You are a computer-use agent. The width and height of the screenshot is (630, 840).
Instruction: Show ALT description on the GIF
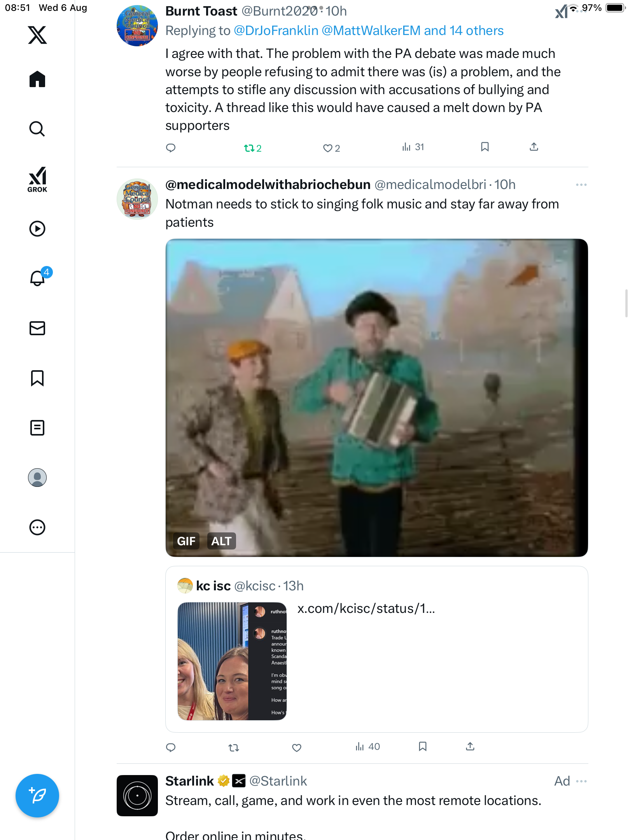221,541
